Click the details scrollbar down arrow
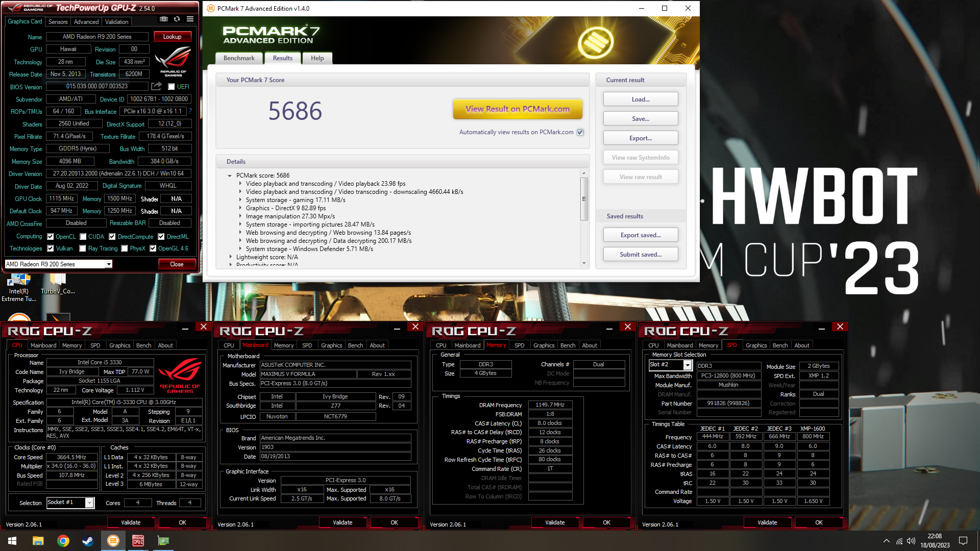 (x=584, y=263)
